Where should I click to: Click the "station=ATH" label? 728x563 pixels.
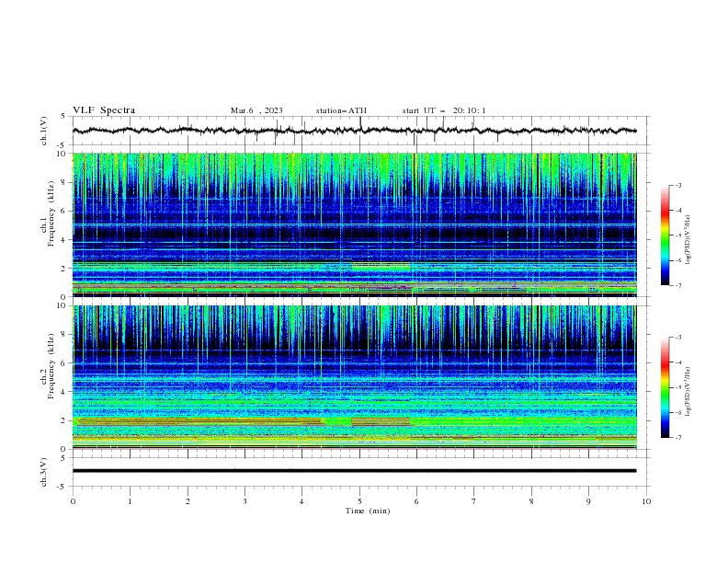point(341,110)
